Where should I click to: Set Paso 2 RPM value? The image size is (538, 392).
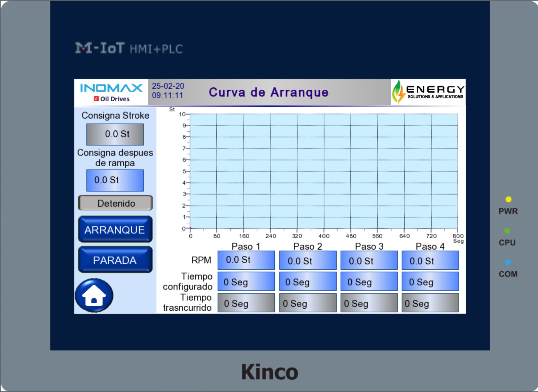[x=308, y=260]
